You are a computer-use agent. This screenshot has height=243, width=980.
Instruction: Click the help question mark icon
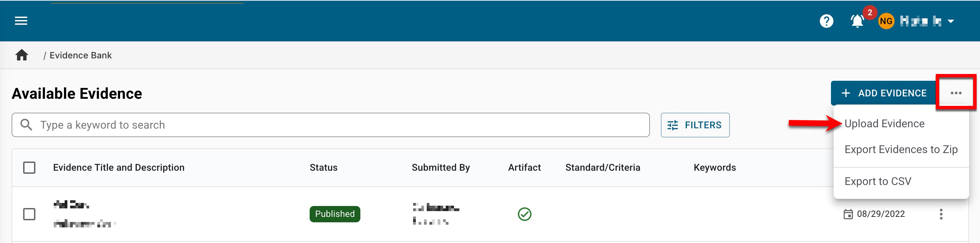(x=826, y=21)
